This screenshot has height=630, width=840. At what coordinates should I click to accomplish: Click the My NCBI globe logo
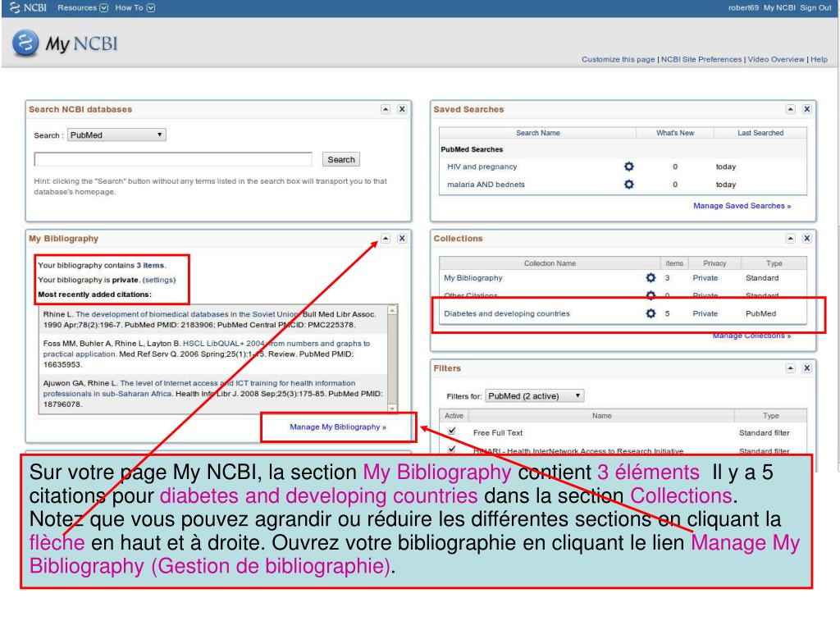pos(25,43)
